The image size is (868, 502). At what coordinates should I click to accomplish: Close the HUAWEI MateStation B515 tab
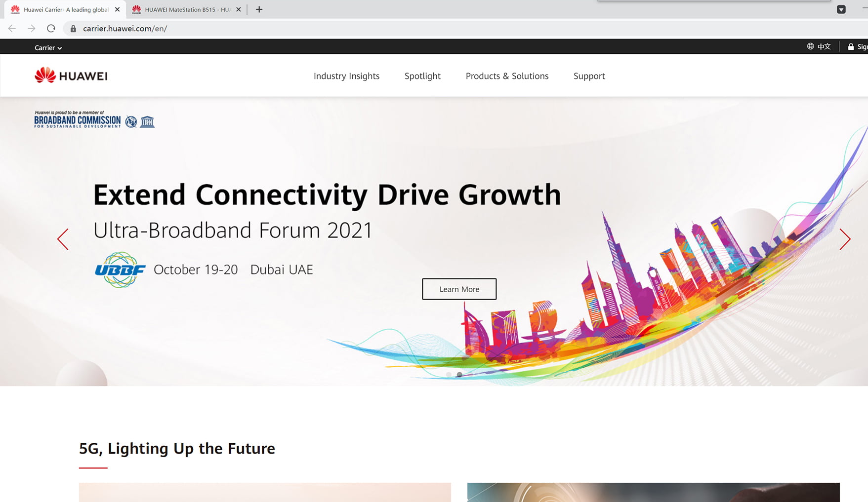click(239, 9)
